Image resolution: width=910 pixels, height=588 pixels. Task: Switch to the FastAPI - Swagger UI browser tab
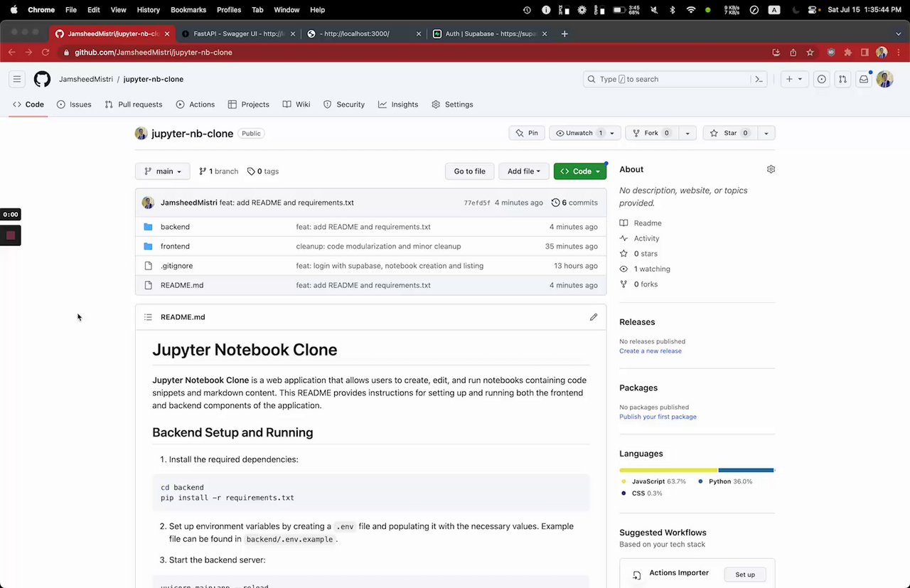(x=238, y=33)
